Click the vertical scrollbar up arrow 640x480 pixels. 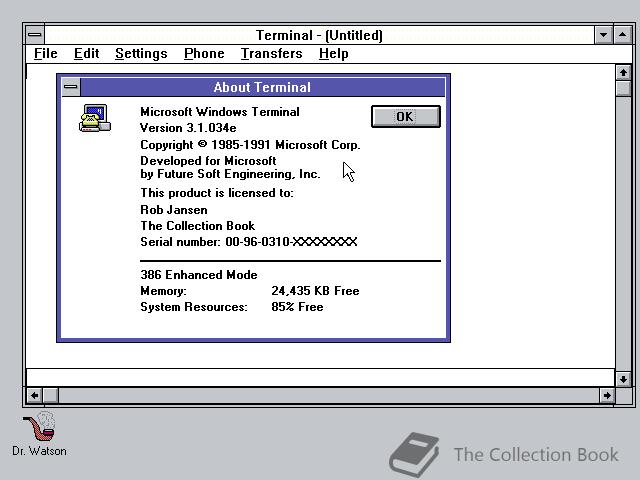[x=623, y=73]
